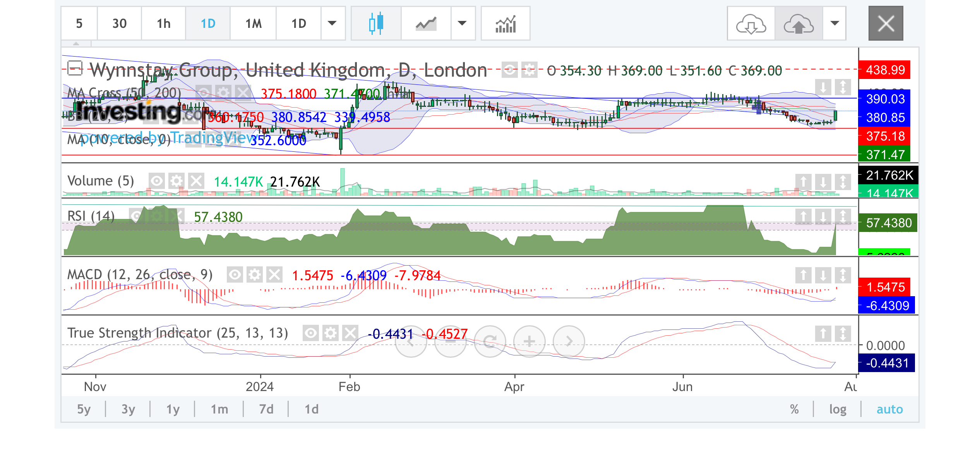
Task: Toggle visibility of MACD indicator
Action: [x=235, y=275]
